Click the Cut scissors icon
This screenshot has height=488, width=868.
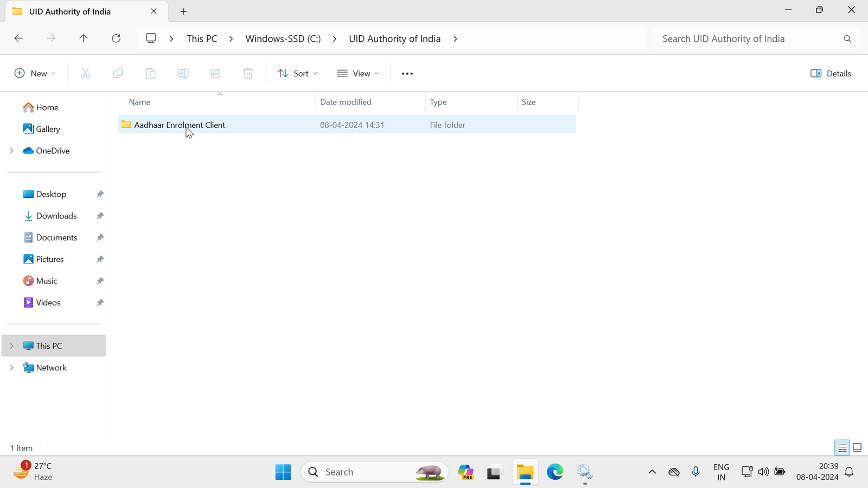pos(85,73)
